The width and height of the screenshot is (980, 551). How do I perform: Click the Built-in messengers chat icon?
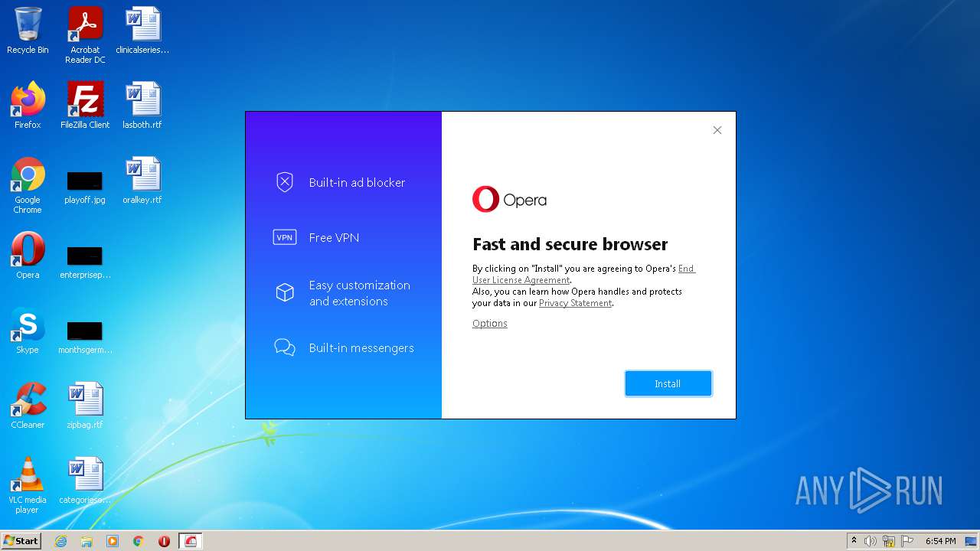pos(285,347)
